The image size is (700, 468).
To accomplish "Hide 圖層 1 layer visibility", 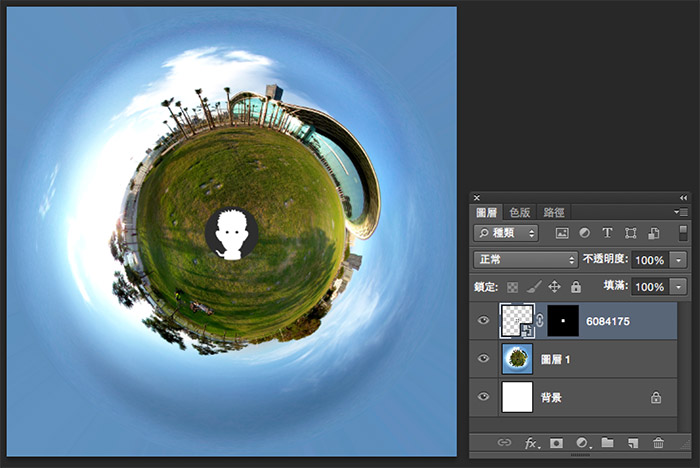I will [x=484, y=359].
